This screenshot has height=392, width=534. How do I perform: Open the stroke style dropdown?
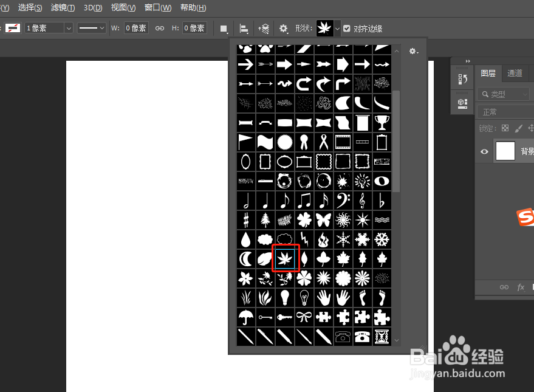tap(92, 27)
